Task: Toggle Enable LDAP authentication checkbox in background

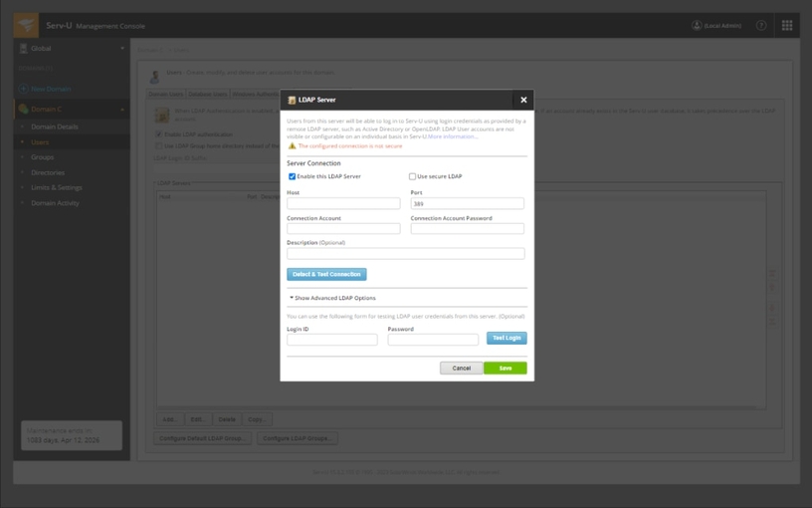Action: [x=159, y=134]
